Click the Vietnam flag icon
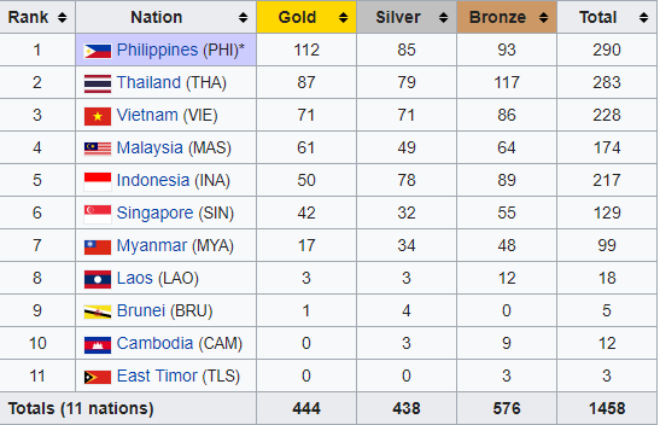The width and height of the screenshot is (660, 425). coord(98,116)
